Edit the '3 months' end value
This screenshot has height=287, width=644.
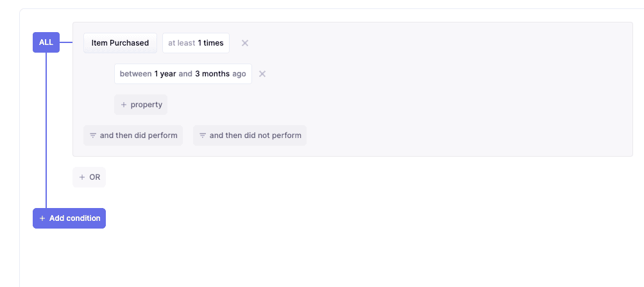tap(212, 74)
